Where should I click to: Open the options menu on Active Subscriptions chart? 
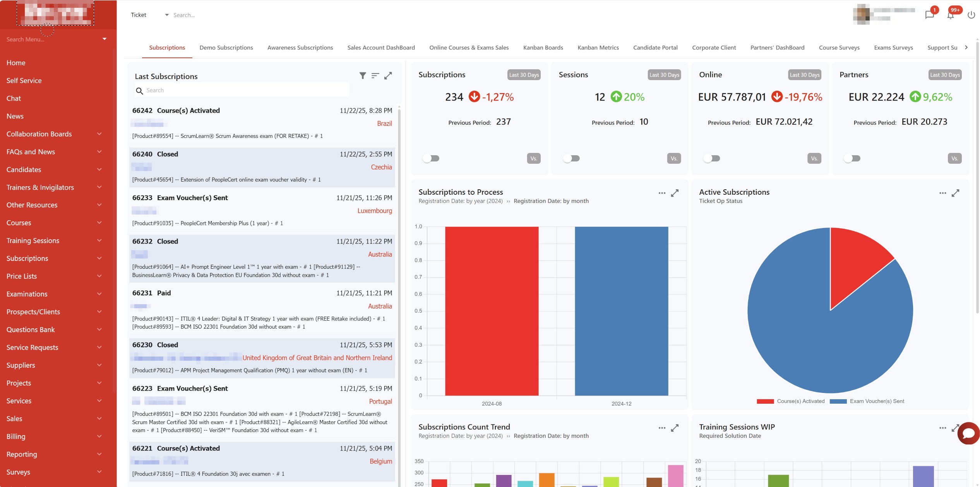[942, 193]
